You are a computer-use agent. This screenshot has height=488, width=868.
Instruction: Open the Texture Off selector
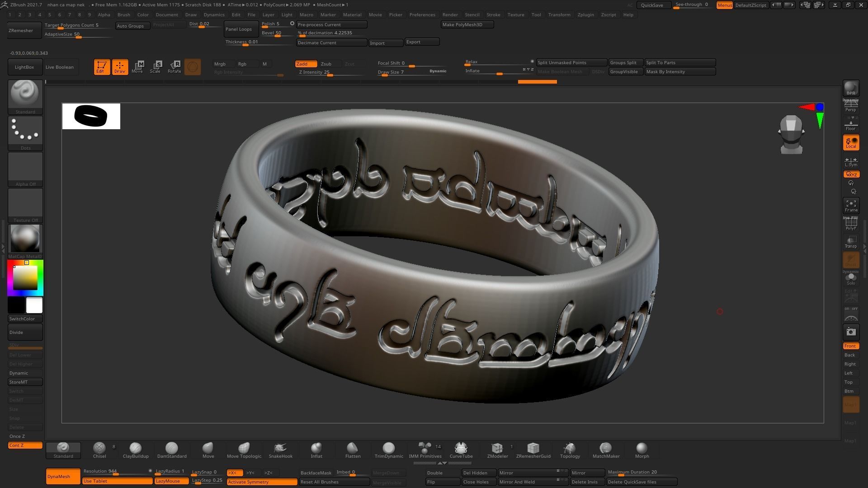pyautogui.click(x=25, y=205)
